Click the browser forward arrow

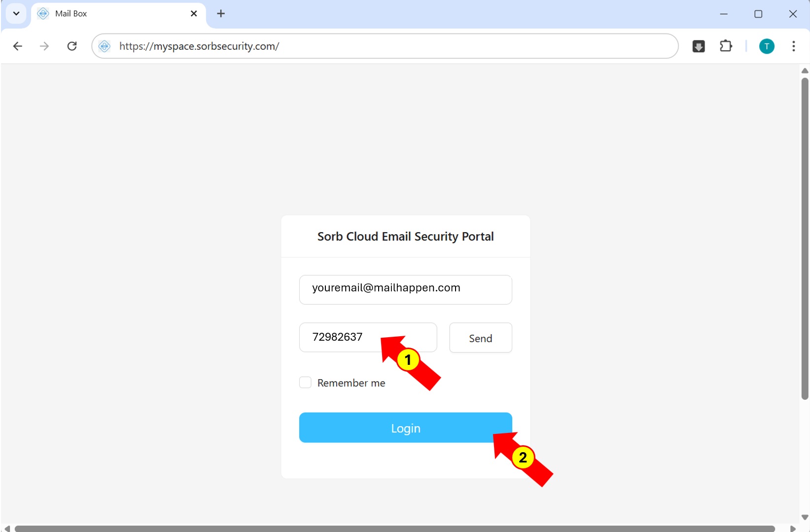[44, 46]
